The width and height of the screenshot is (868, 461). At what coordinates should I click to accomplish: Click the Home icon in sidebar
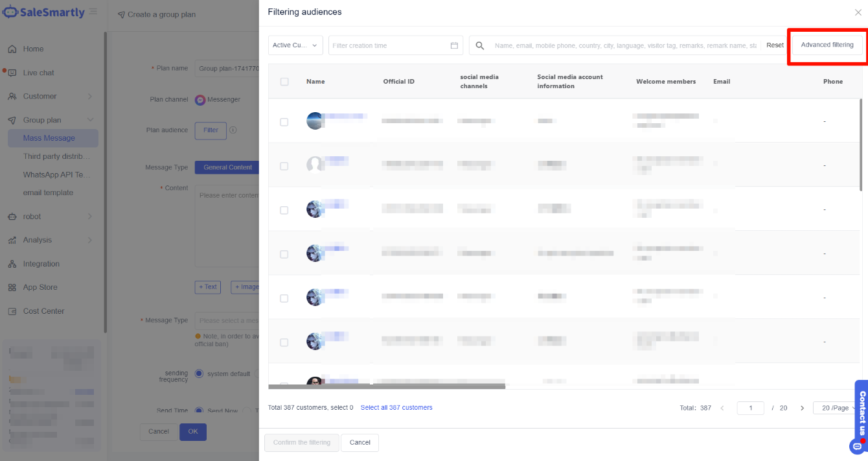12,49
